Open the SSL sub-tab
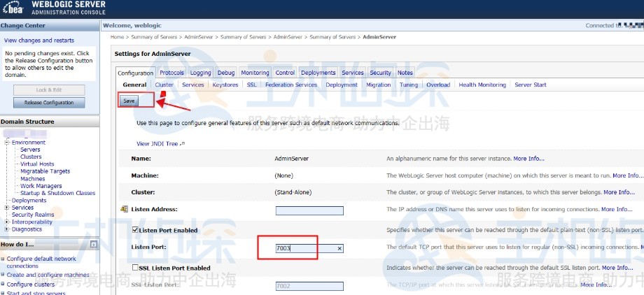 [252, 85]
